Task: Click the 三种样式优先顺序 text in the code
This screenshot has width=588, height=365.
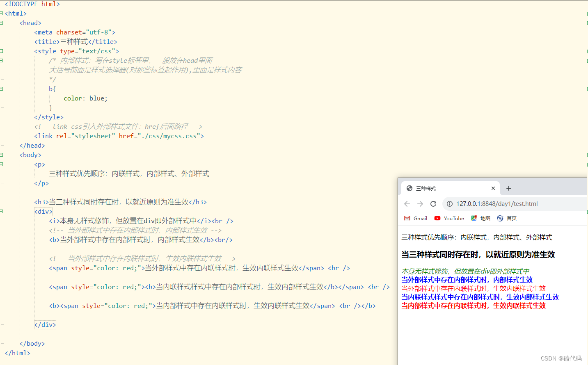Action: click(x=129, y=174)
